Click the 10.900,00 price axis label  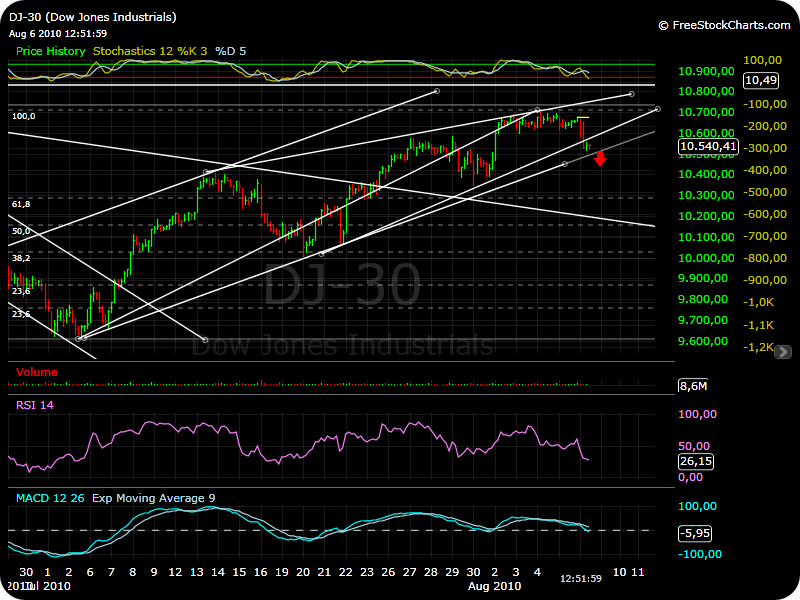pyautogui.click(x=706, y=71)
